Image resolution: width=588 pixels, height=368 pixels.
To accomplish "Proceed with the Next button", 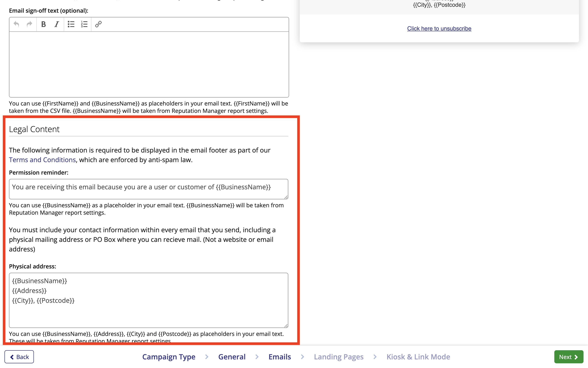I will [569, 357].
